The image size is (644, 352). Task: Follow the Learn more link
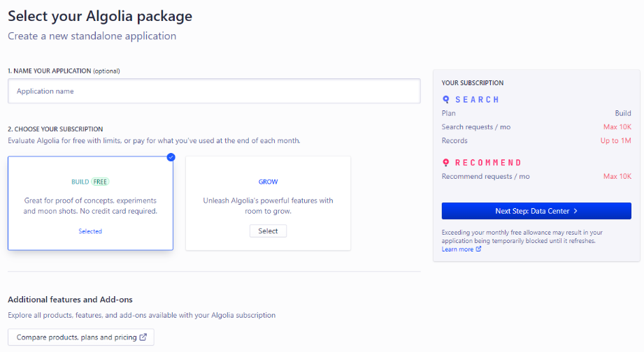click(457, 249)
